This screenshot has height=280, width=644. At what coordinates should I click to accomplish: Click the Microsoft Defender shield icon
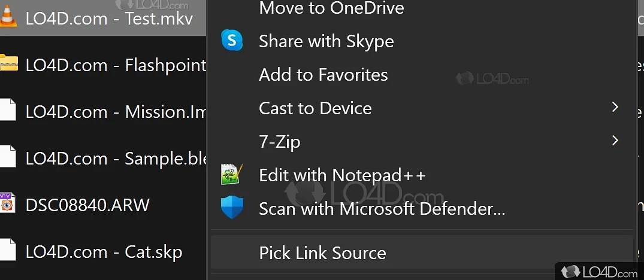click(232, 208)
